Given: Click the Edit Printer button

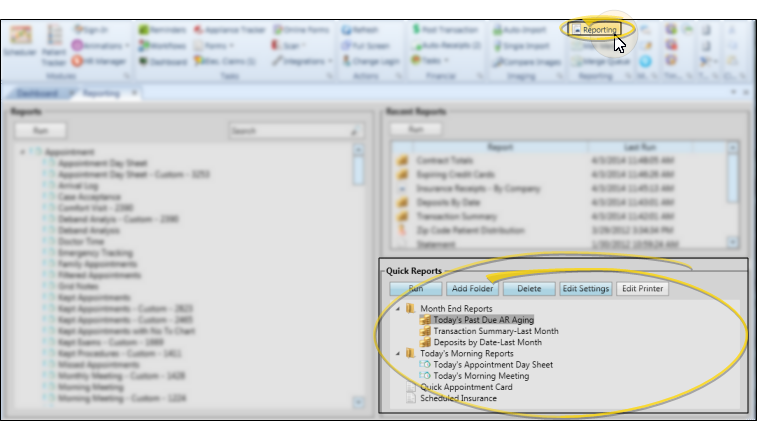Looking at the screenshot, I should [642, 289].
